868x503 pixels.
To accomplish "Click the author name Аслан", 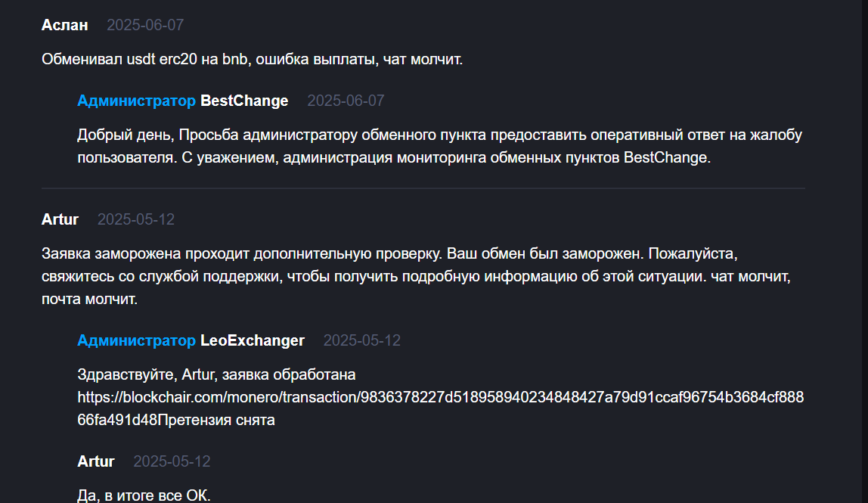I will [65, 25].
